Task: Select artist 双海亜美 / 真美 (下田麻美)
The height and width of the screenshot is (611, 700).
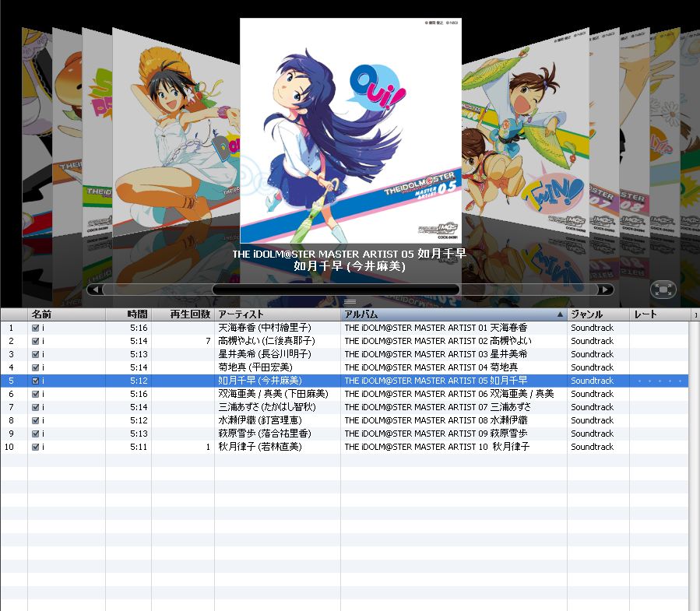Action: pos(273,394)
